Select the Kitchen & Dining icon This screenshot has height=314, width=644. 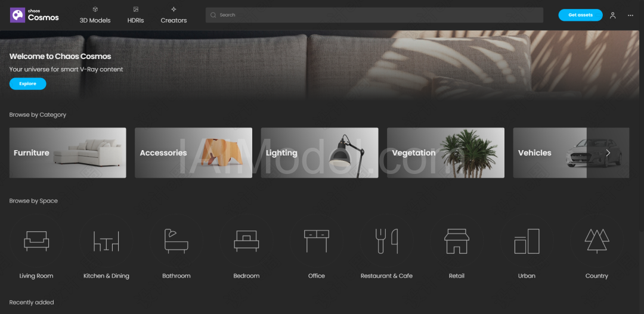coord(106,241)
